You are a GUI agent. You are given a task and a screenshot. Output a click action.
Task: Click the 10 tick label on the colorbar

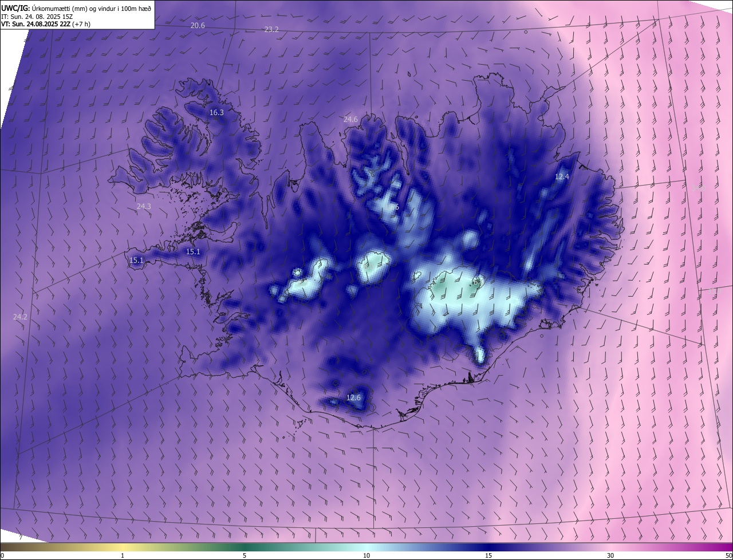point(366,555)
